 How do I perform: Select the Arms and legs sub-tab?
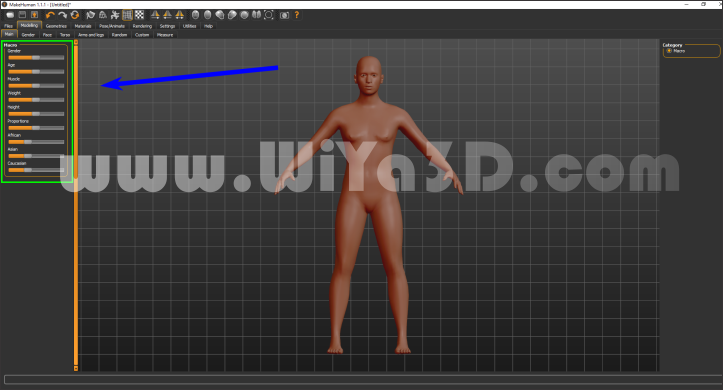(x=91, y=35)
